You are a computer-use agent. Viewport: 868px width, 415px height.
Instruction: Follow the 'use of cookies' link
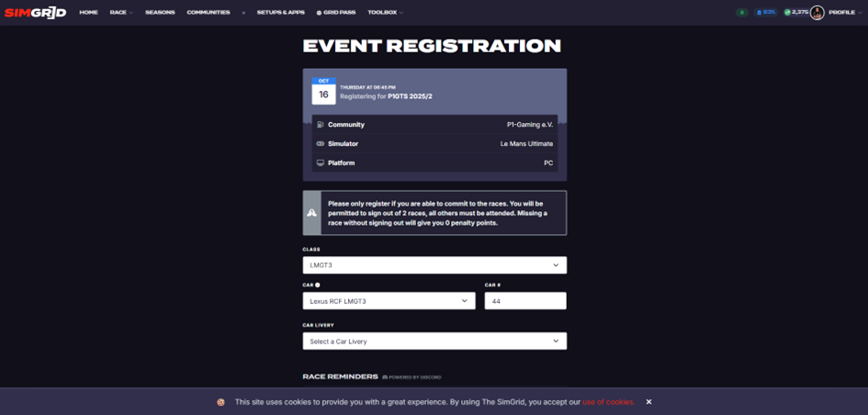tap(608, 402)
